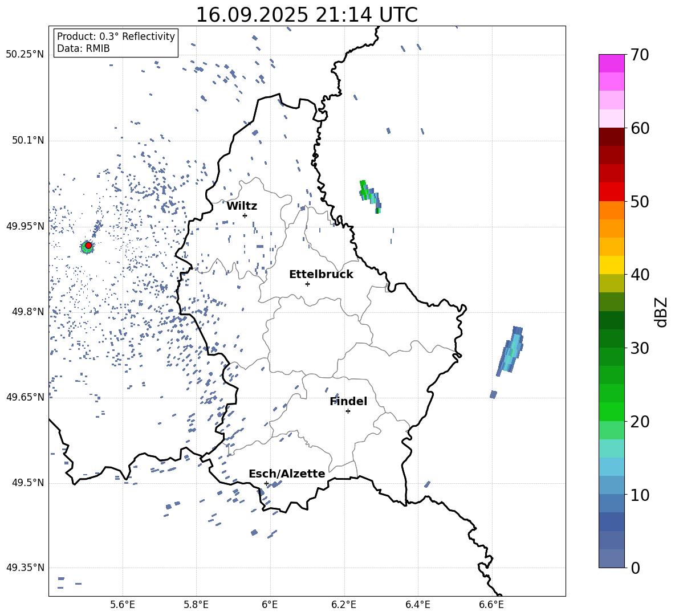
Task: Click the colorbar tick label 60
Action: click(x=640, y=128)
